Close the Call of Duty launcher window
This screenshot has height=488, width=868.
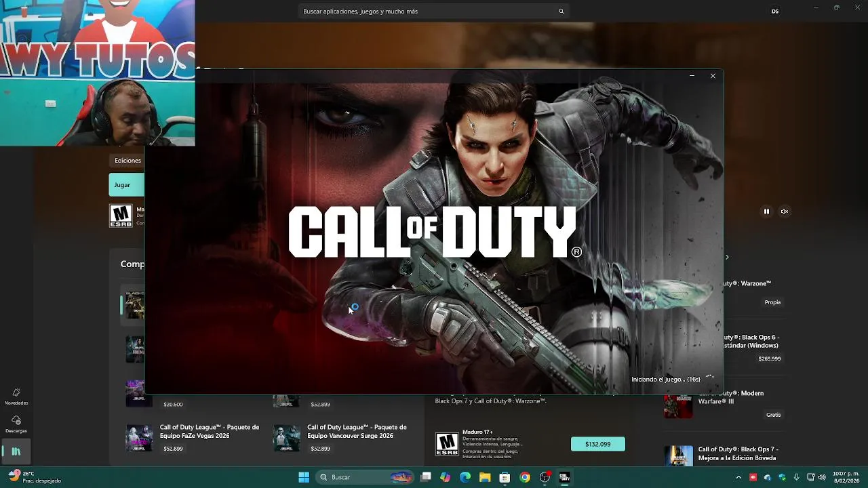pyautogui.click(x=713, y=76)
